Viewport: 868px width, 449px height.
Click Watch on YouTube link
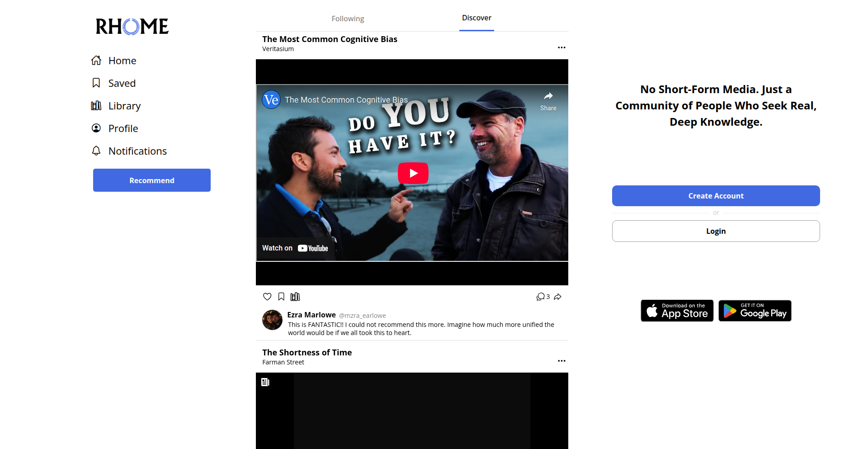[x=295, y=248]
